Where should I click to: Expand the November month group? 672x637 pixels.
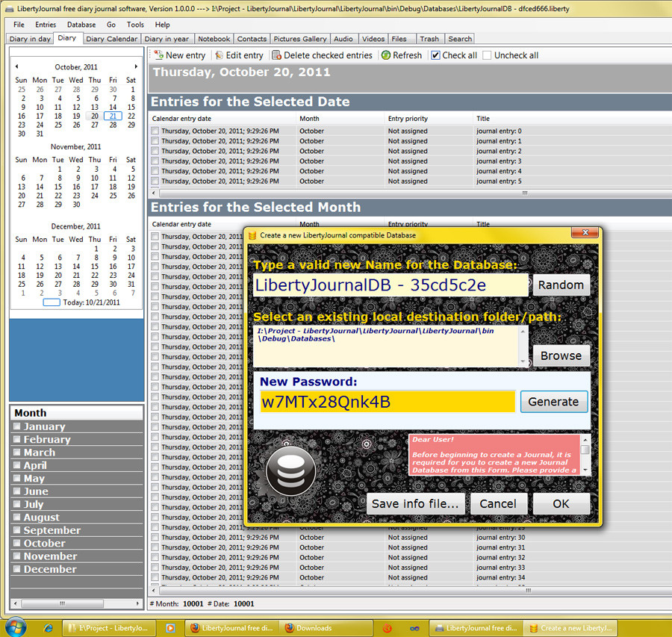17,556
